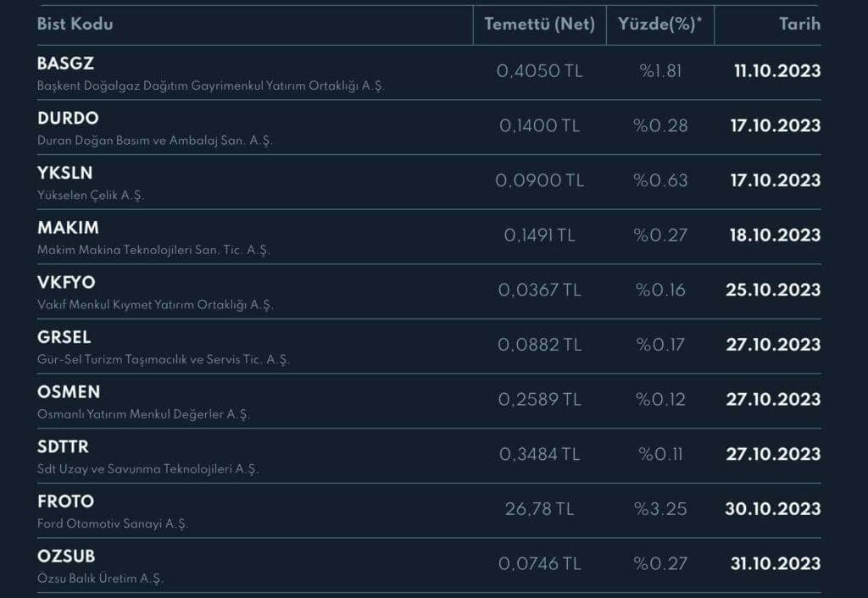Viewport: 868px width, 598px height.
Task: Click the MAKIM stock code
Action: pyautogui.click(x=68, y=228)
